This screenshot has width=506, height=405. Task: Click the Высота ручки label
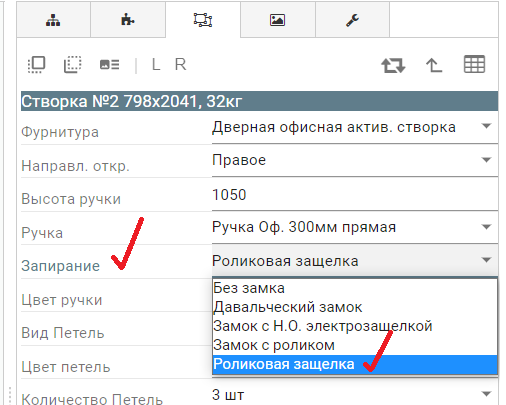[71, 199]
